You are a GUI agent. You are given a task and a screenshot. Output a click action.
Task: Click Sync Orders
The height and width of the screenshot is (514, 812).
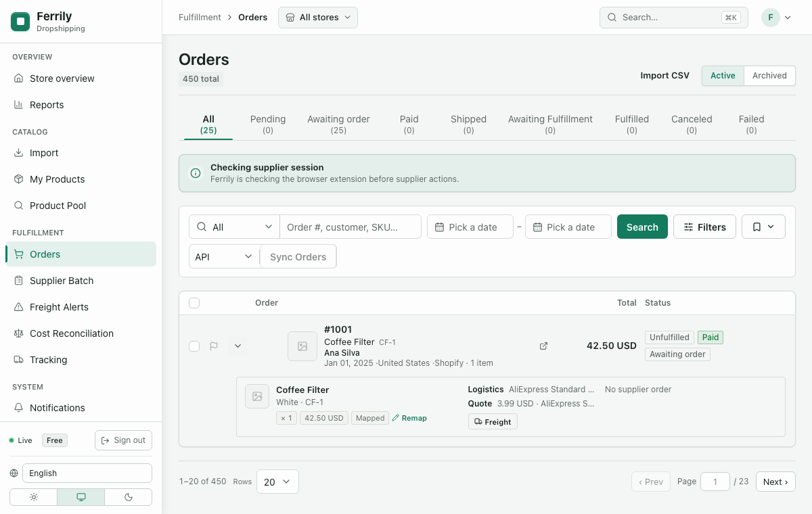pyautogui.click(x=298, y=257)
